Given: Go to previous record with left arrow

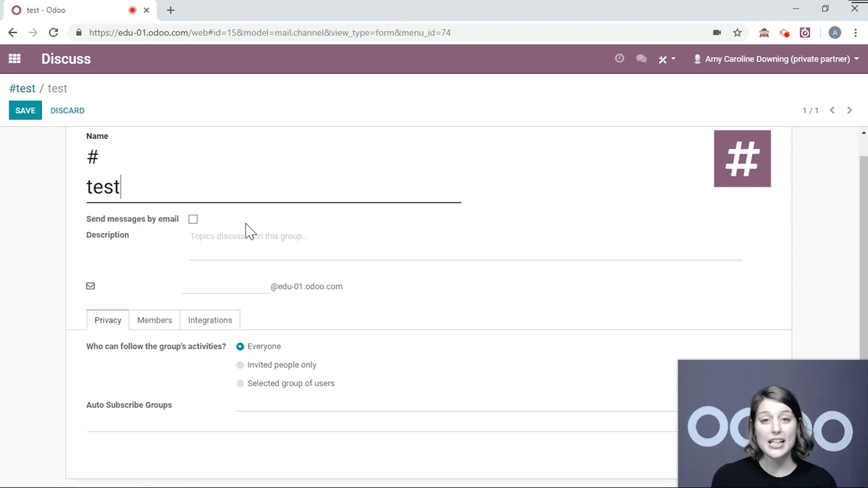Looking at the screenshot, I should (832, 110).
